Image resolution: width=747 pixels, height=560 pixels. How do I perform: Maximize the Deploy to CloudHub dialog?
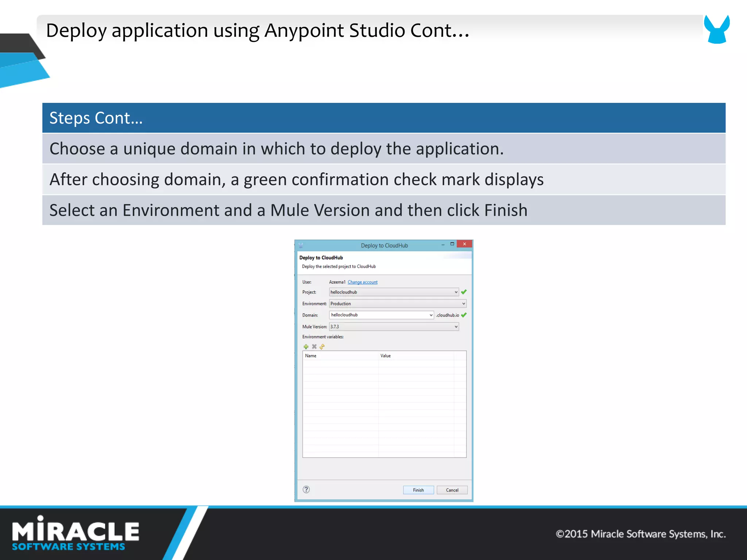[x=452, y=244]
